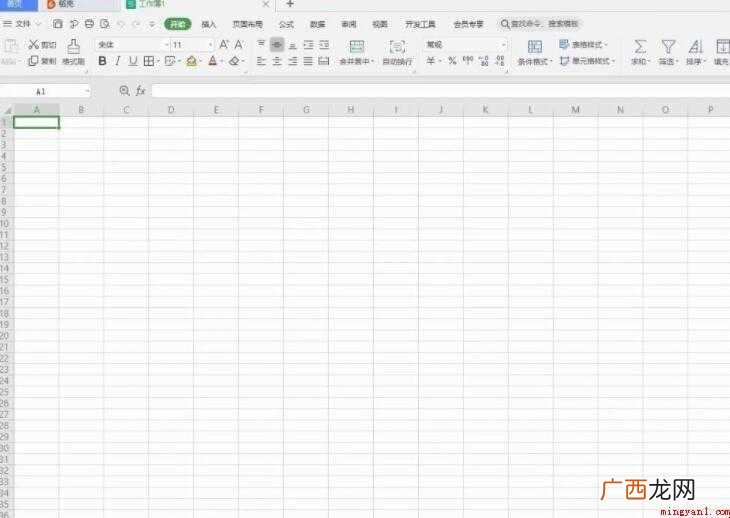Open the Insert ribbon tab
This screenshot has height=518, width=730.
209,24
